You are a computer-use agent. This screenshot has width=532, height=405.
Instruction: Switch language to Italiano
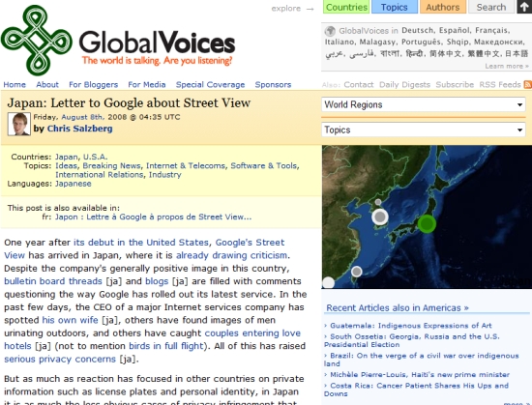[340, 42]
